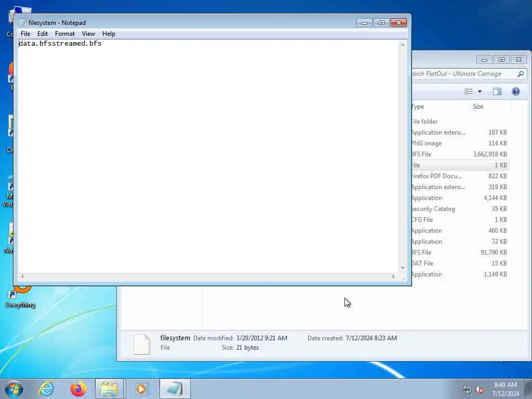Close the filesystem Notepad window
The image size is (532, 399).
coord(398,23)
